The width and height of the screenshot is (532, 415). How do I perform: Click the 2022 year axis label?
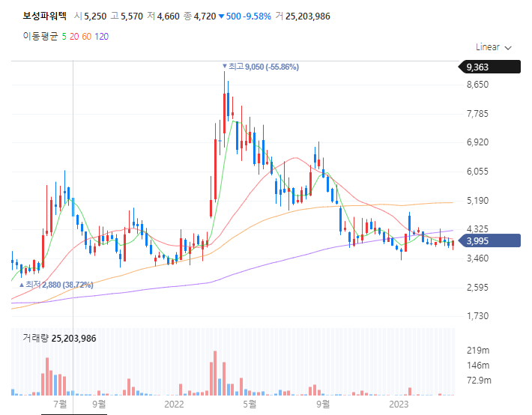click(x=174, y=405)
